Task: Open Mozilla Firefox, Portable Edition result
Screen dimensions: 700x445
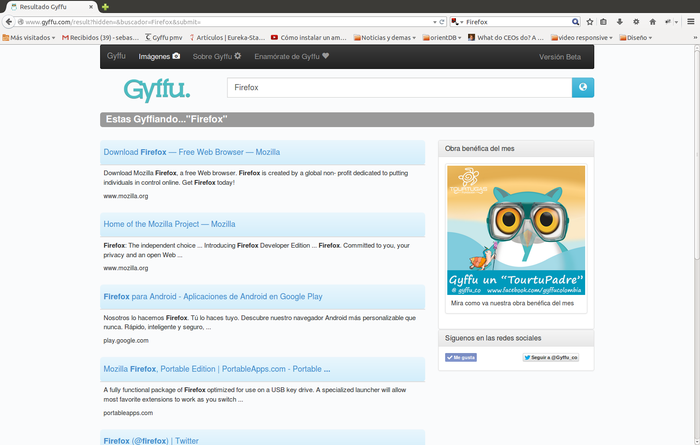Action: tap(217, 369)
